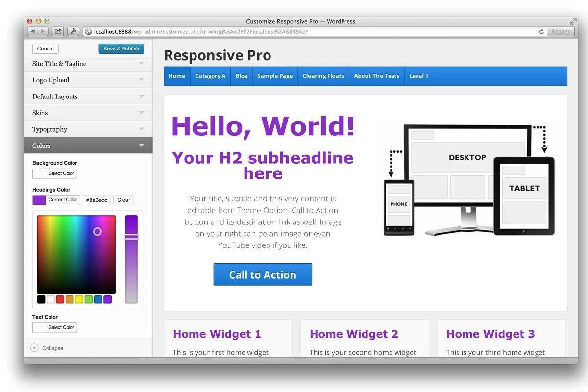Go to Sample Page in site menu
The width and height of the screenshot is (588, 392).
tap(275, 76)
